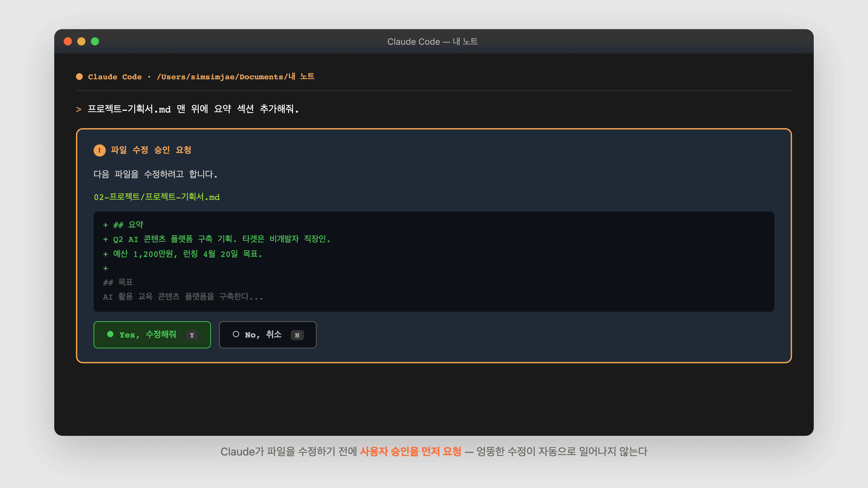868x488 pixels.
Task: Click the title 'Claude Code — 내 노트'
Action: pos(432,41)
